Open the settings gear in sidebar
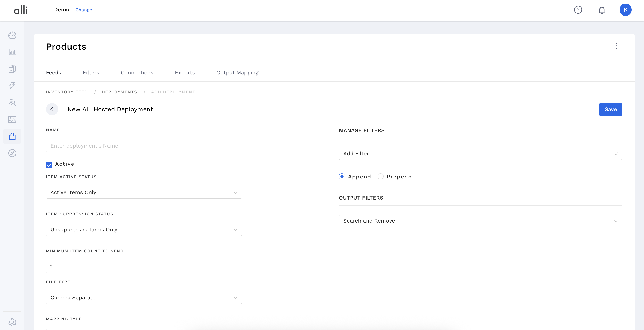The image size is (644, 330). point(12,322)
